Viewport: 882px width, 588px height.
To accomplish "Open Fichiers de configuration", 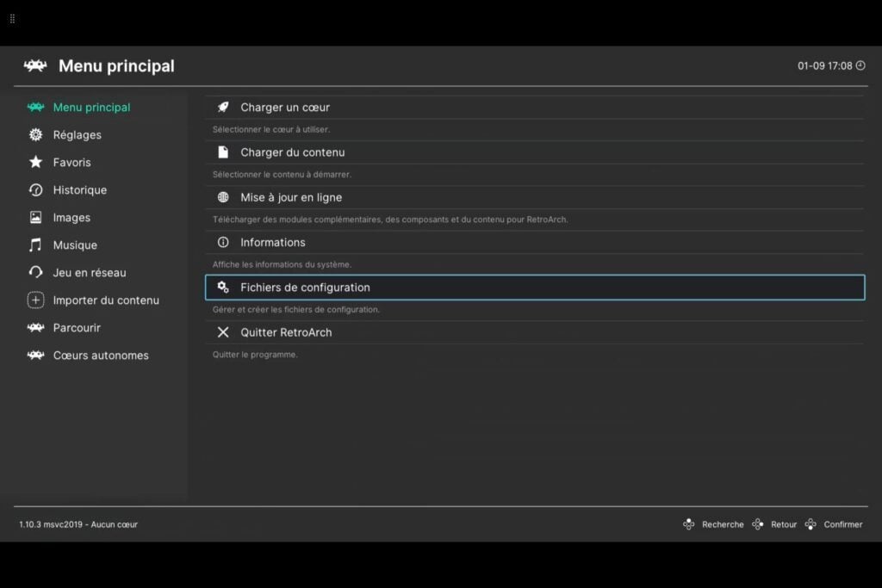I will (x=534, y=288).
